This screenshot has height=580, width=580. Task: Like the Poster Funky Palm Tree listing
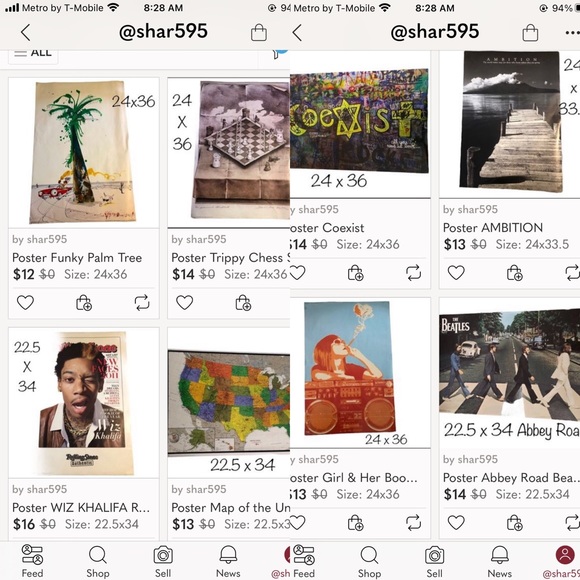(x=25, y=303)
